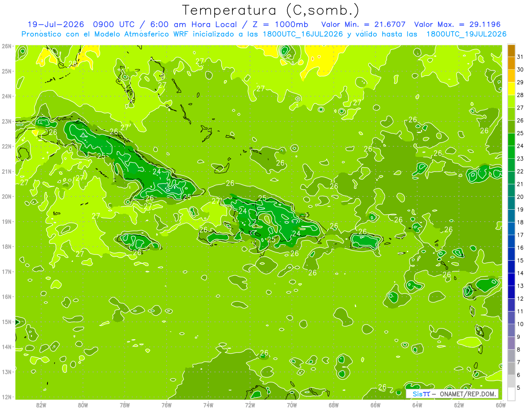Click the legend value 15
This screenshot has height=411, width=532.
tap(520, 260)
